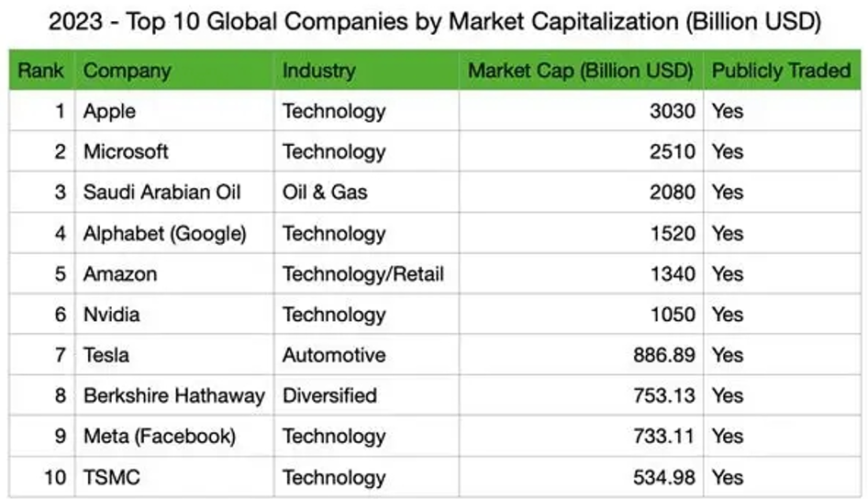Click the Meta (Facebook) cell
868x499 pixels.
(160, 437)
